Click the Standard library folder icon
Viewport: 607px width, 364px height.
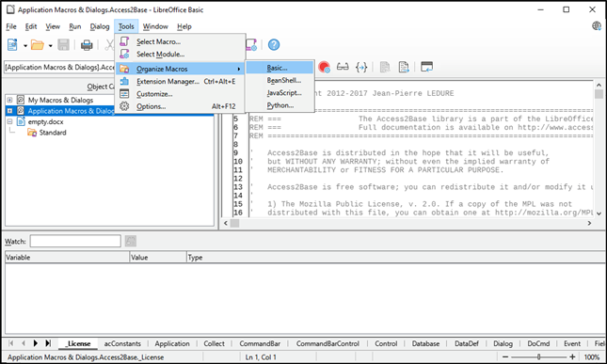[x=32, y=133]
